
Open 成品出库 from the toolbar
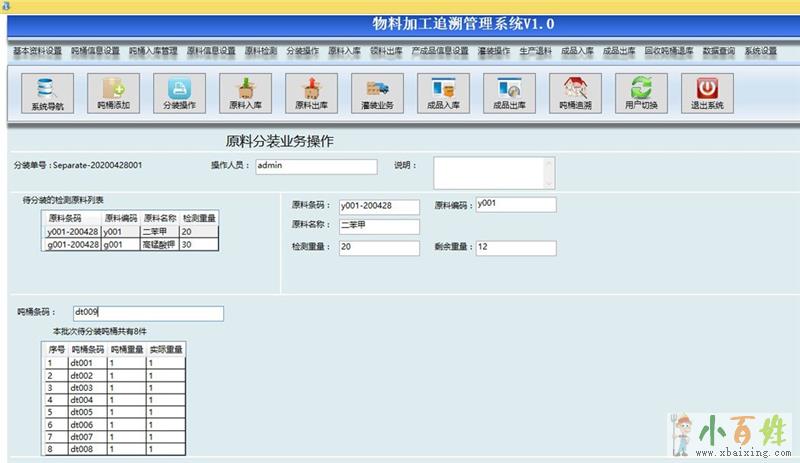(509, 92)
